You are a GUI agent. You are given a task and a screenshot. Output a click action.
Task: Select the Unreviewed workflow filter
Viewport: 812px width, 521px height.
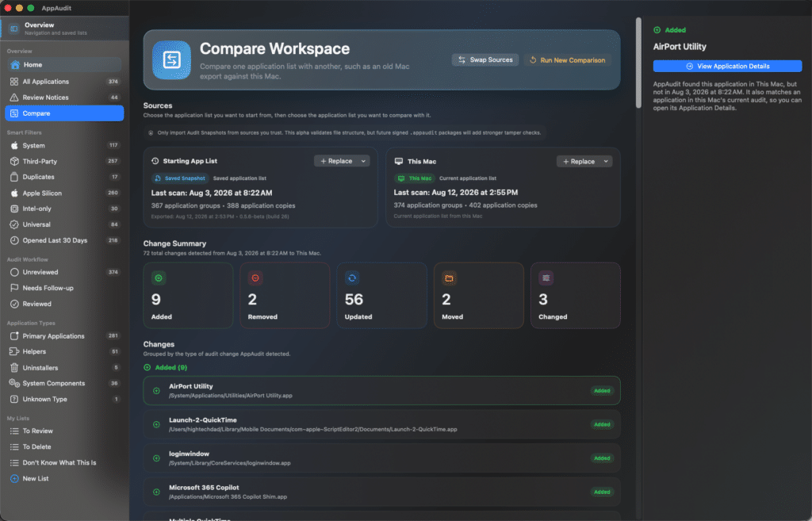tap(64, 273)
